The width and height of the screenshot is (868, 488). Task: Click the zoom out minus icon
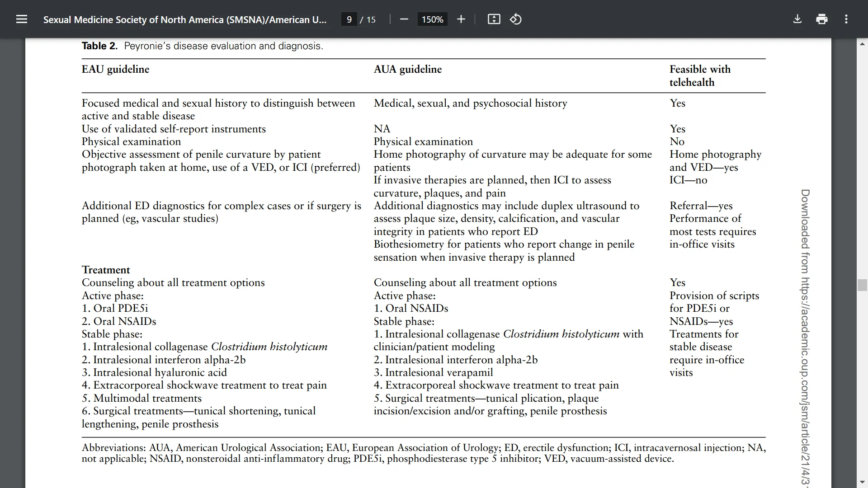coord(404,19)
